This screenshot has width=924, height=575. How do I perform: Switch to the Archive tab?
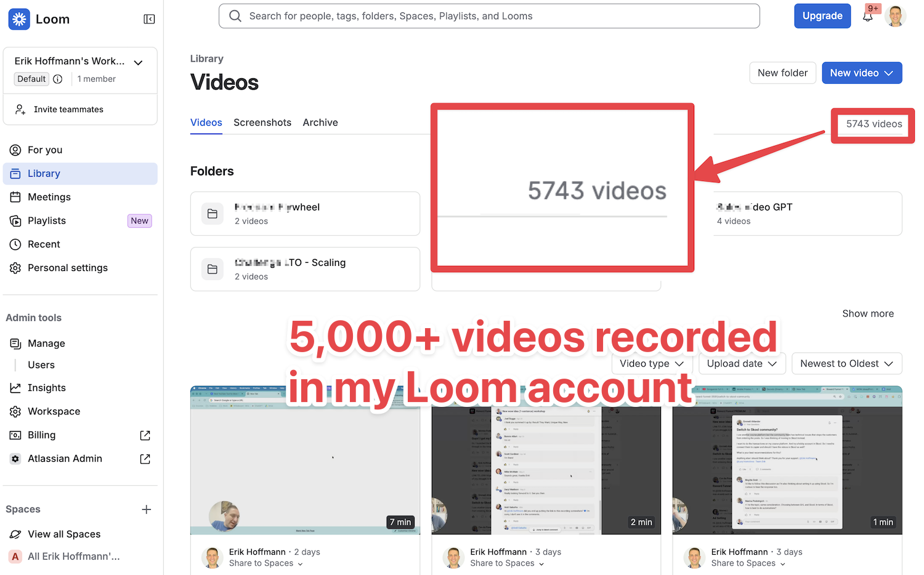click(x=320, y=123)
